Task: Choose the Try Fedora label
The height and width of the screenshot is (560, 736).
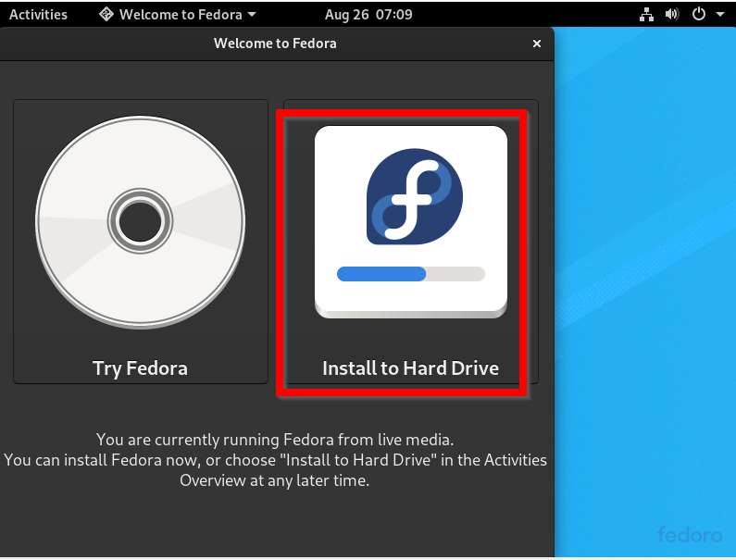Action: 140,368
